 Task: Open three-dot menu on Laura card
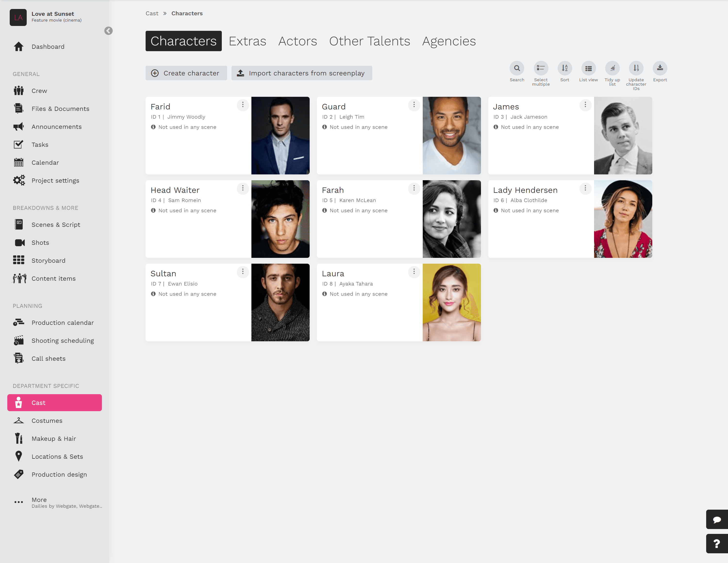point(414,272)
